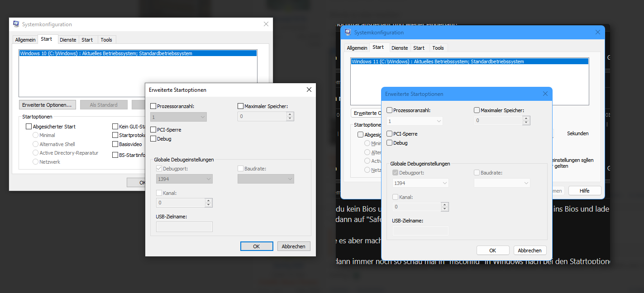Screen dimensions: 644x293
Task: Tick the Kein GUI-Start checkbox in the Windows 10 window
Action: coord(115,127)
